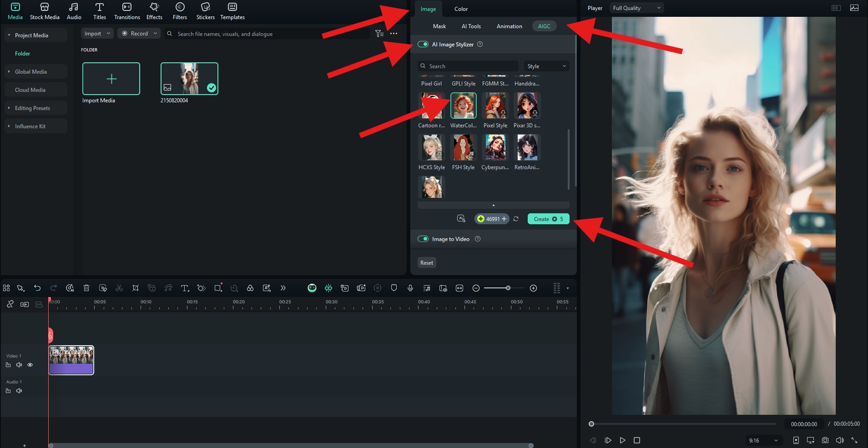
Task: Open the Stickers library
Action: [205, 11]
